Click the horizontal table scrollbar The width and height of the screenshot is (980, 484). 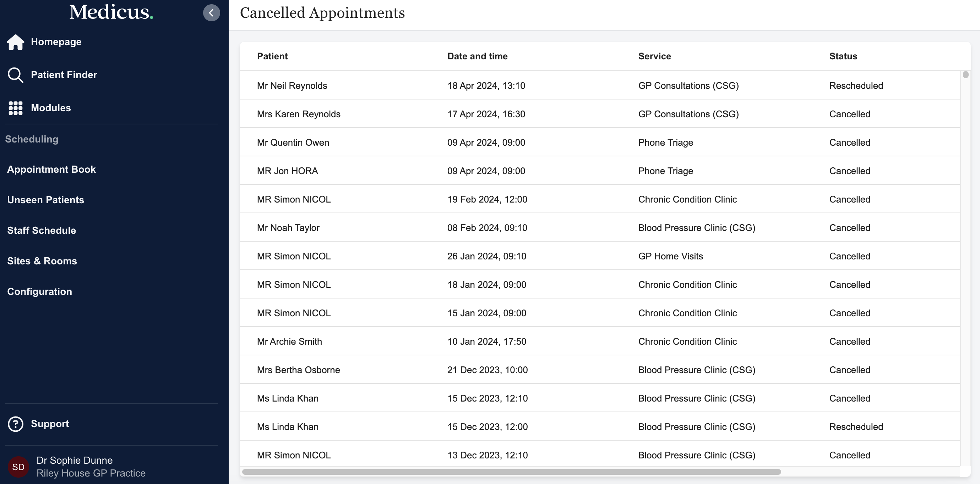(511, 472)
